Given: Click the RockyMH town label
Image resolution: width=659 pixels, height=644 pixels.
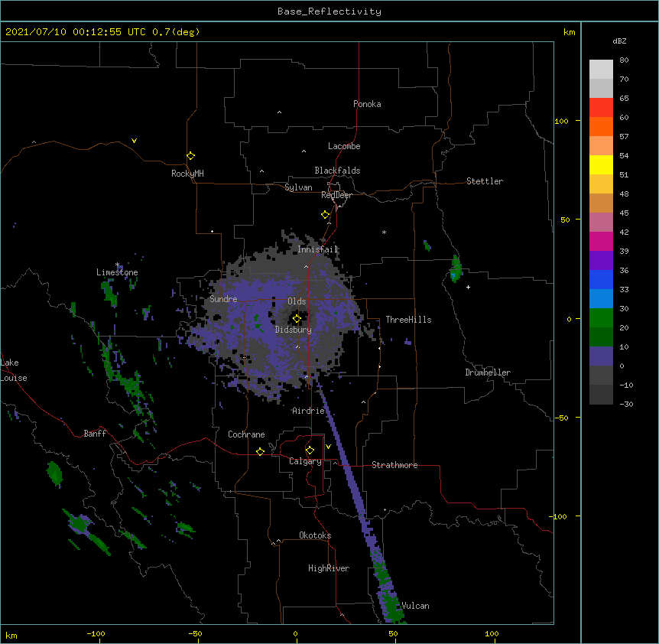Looking at the screenshot, I should pos(187,174).
